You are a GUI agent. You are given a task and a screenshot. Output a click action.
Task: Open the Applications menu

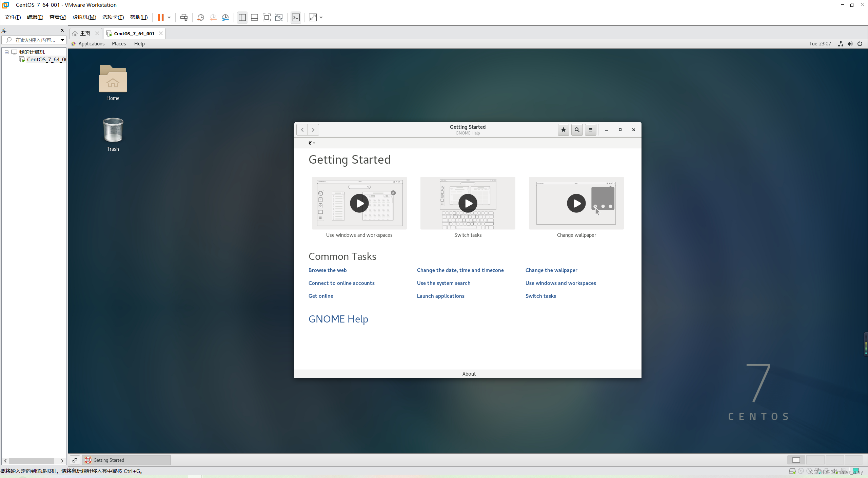tap(91, 44)
